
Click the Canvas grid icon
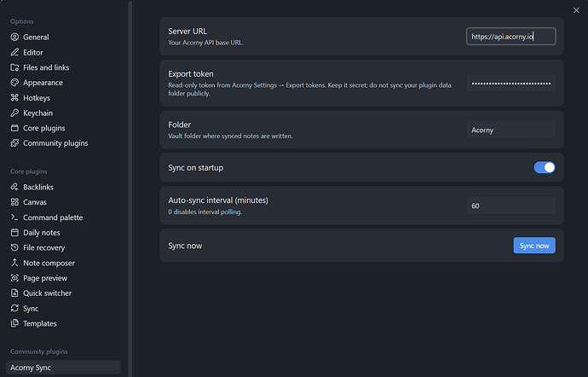(14, 202)
